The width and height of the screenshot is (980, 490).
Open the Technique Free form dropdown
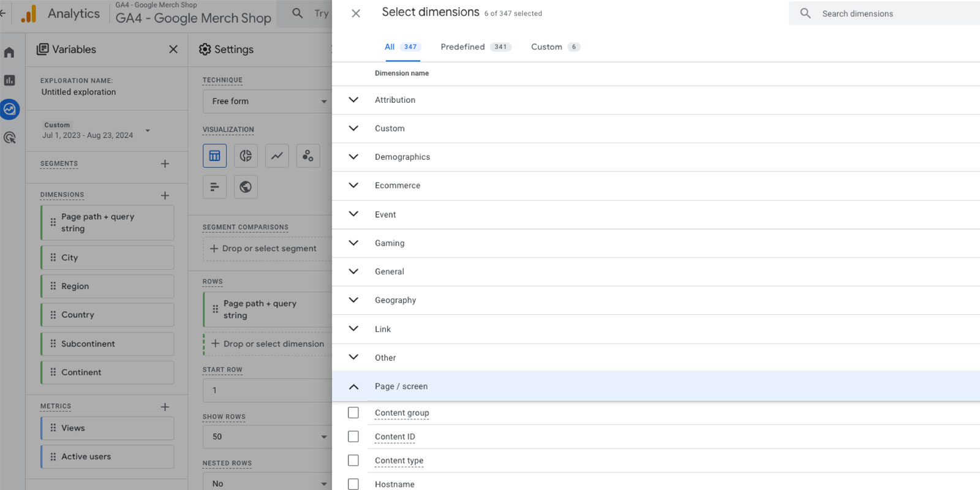coord(267,101)
